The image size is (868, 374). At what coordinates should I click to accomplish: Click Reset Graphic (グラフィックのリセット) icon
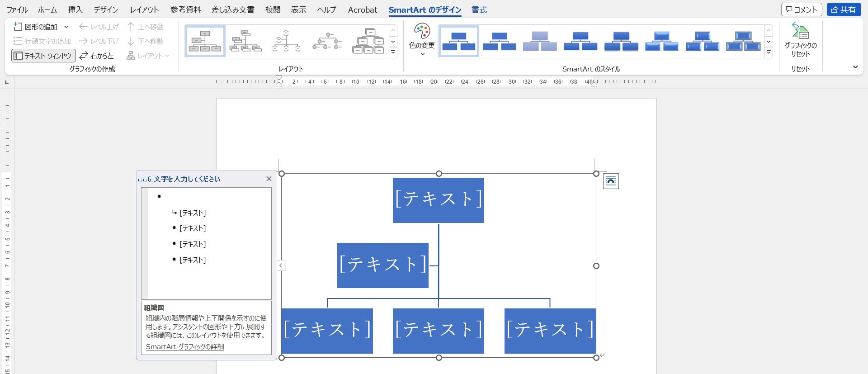click(800, 32)
